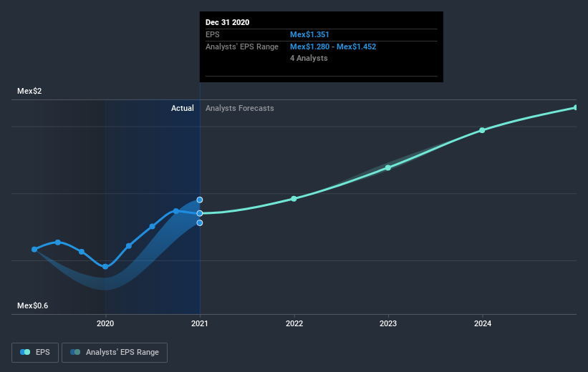Click the '4 Analysts' text in tooltip
This screenshot has width=588, height=372.
coord(309,58)
